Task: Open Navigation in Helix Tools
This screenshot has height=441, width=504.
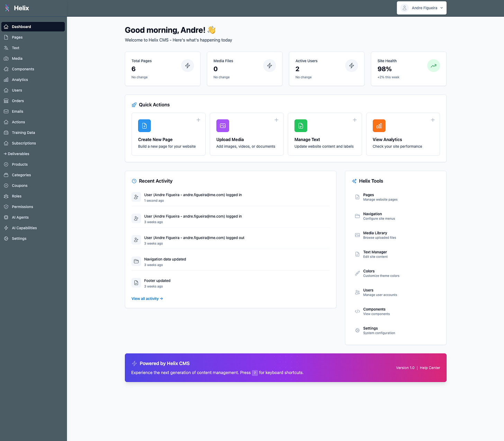Action: 396,216
